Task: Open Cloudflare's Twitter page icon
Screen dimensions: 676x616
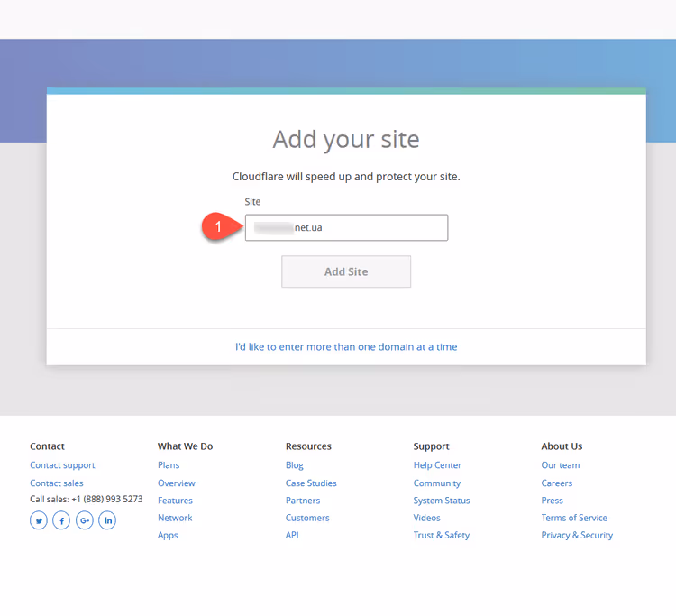Action: tap(39, 520)
